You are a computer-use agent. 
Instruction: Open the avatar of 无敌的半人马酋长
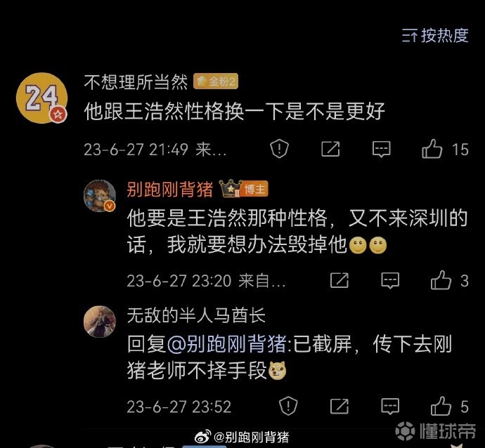tap(100, 322)
